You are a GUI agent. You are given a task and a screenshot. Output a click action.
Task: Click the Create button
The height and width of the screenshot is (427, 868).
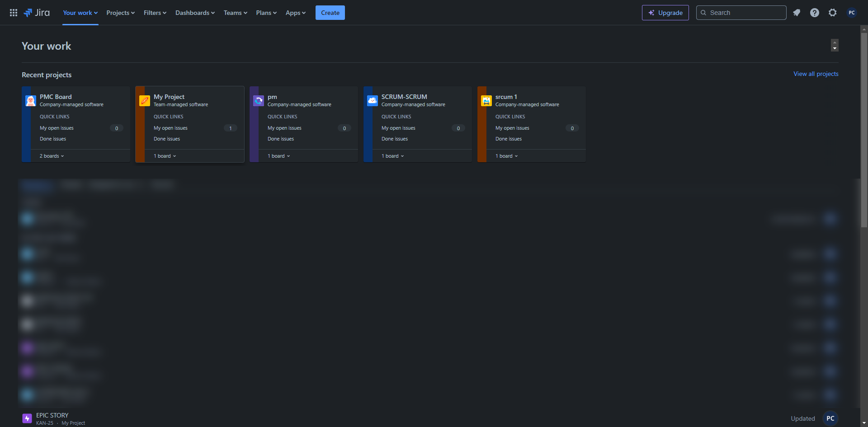click(330, 13)
